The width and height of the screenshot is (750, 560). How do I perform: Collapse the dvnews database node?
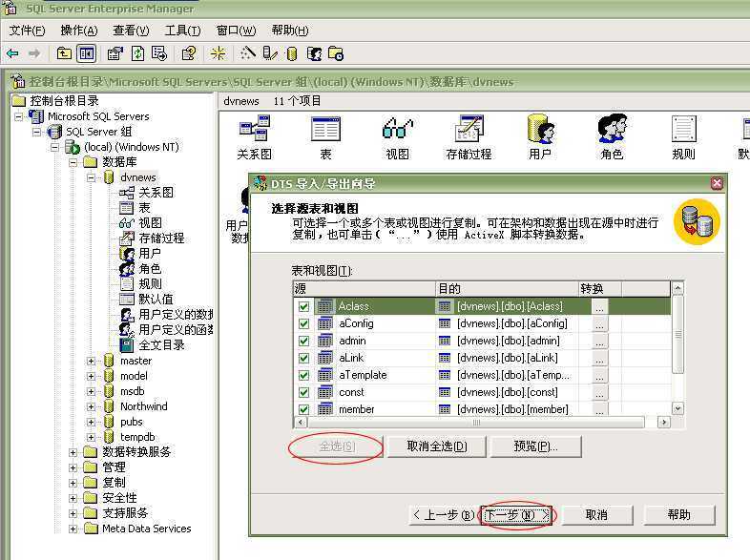click(x=92, y=177)
